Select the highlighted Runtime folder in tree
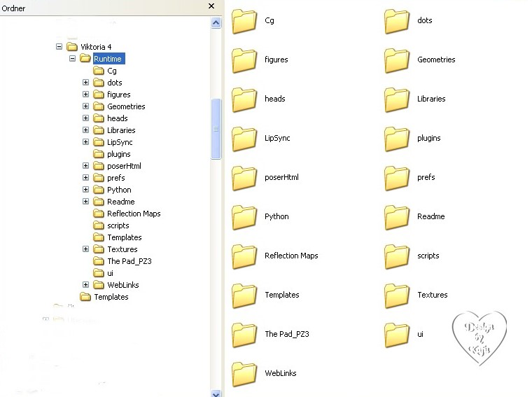 click(108, 59)
